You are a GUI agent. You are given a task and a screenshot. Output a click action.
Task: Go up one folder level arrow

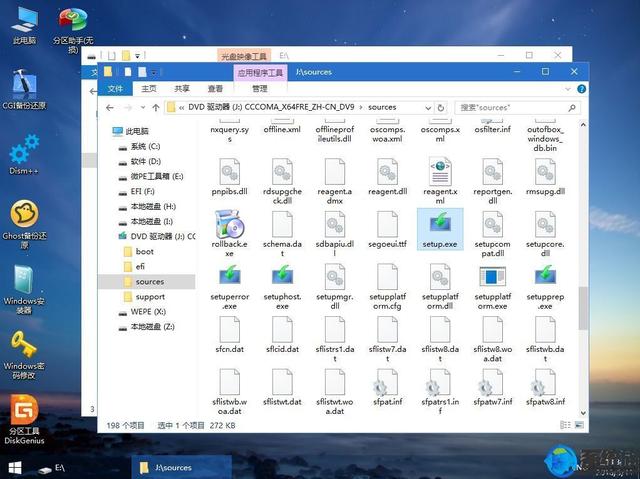(x=156, y=108)
